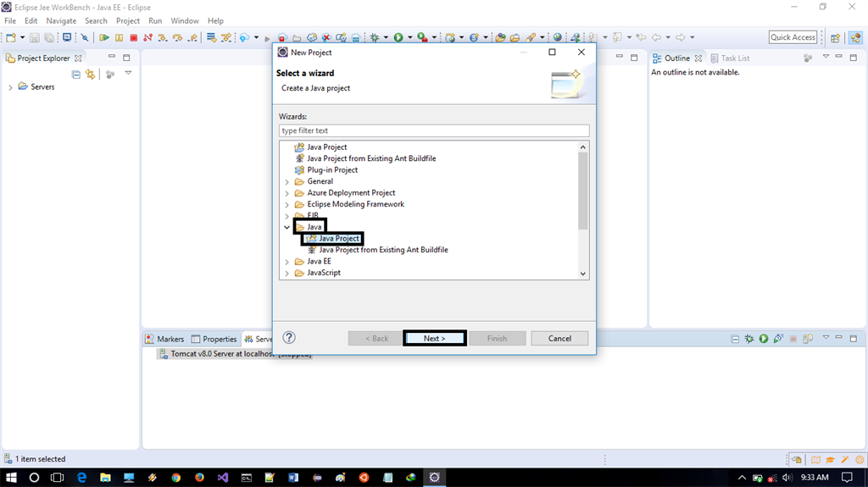The width and height of the screenshot is (868, 487).
Task: Open File Explorer from the taskbar
Action: 105,478
